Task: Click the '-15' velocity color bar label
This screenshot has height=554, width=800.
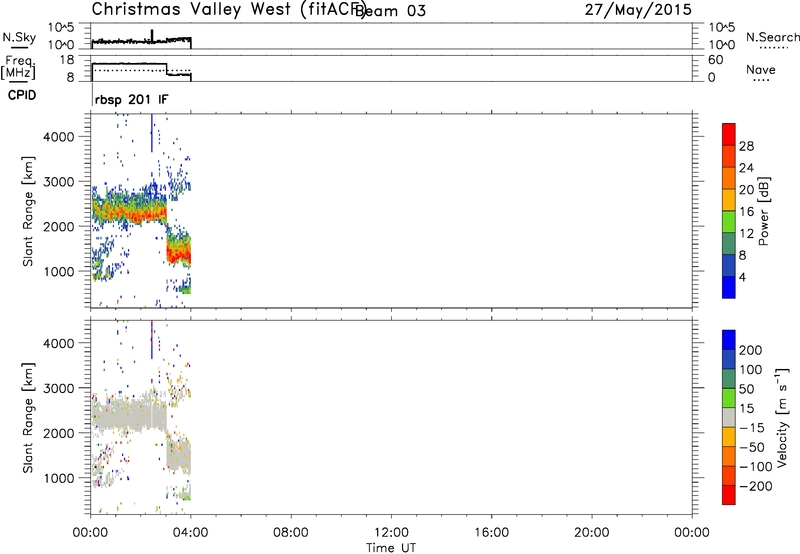Action: coord(752,427)
